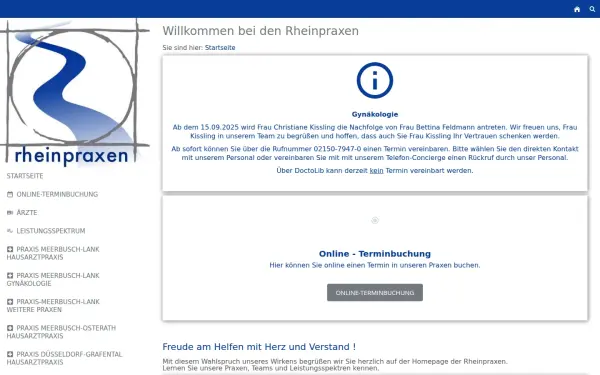Open Leistungsspektrum menu entry
Screen dimensions: 600x375
click(x=51, y=231)
